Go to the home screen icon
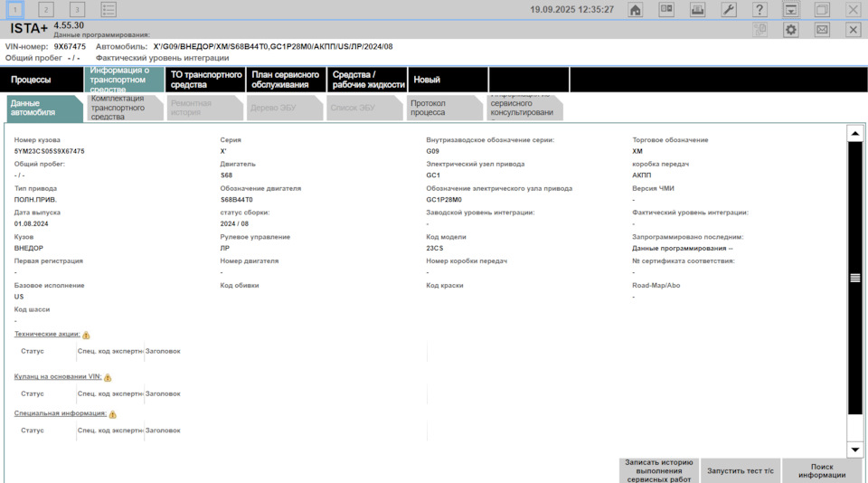 tap(636, 9)
